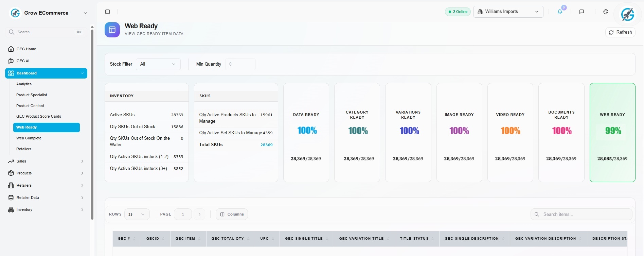
Task: Click the Min Quantity input field
Action: pyautogui.click(x=240, y=64)
